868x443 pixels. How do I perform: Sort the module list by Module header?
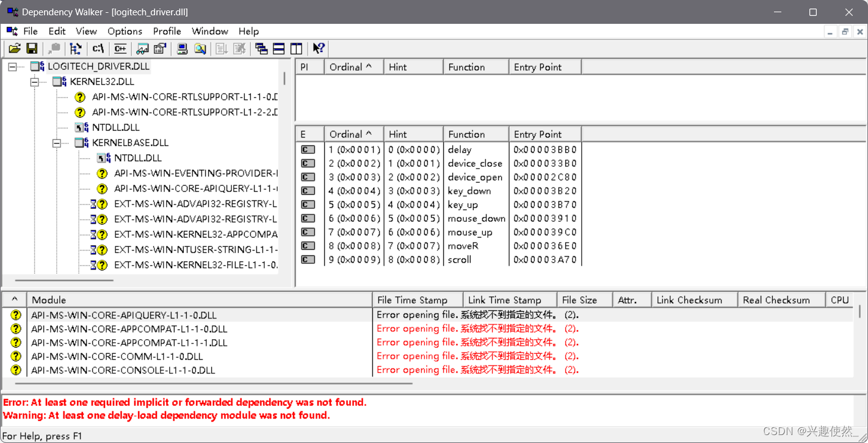200,300
